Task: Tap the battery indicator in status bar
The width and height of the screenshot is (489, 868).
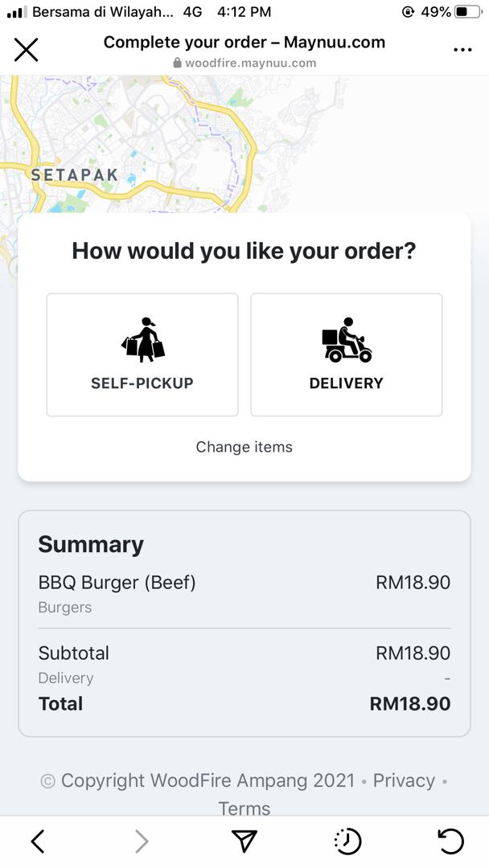Action: pos(467,12)
